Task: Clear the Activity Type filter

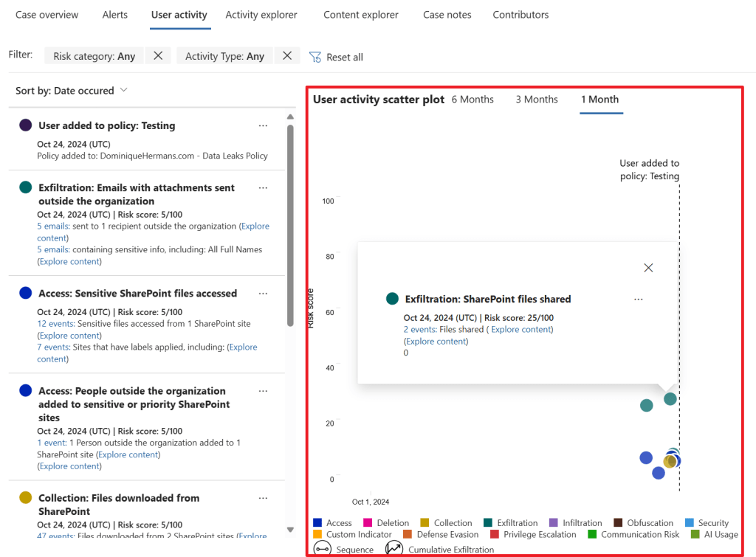Action: pyautogui.click(x=287, y=56)
